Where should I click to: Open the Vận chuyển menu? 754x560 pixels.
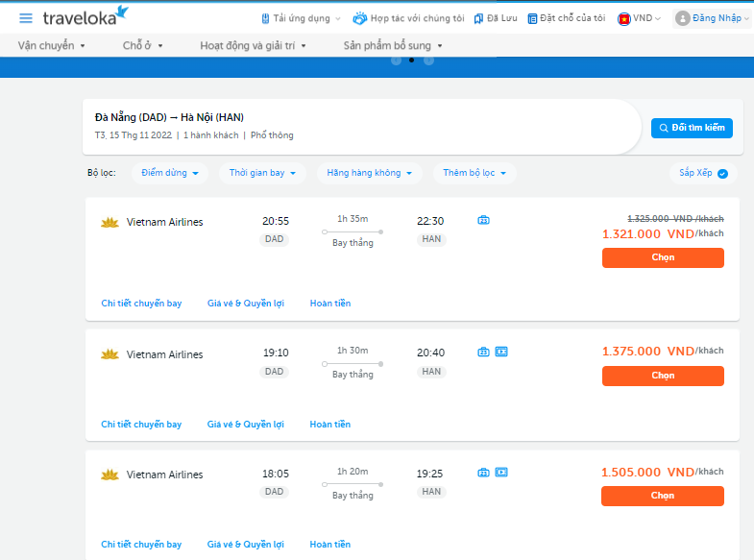click(52, 45)
